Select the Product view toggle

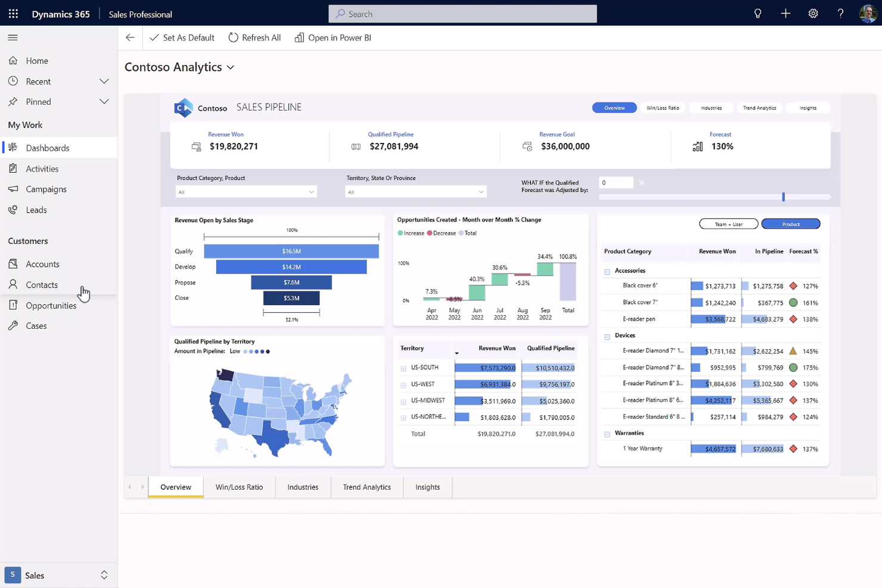pyautogui.click(x=790, y=223)
